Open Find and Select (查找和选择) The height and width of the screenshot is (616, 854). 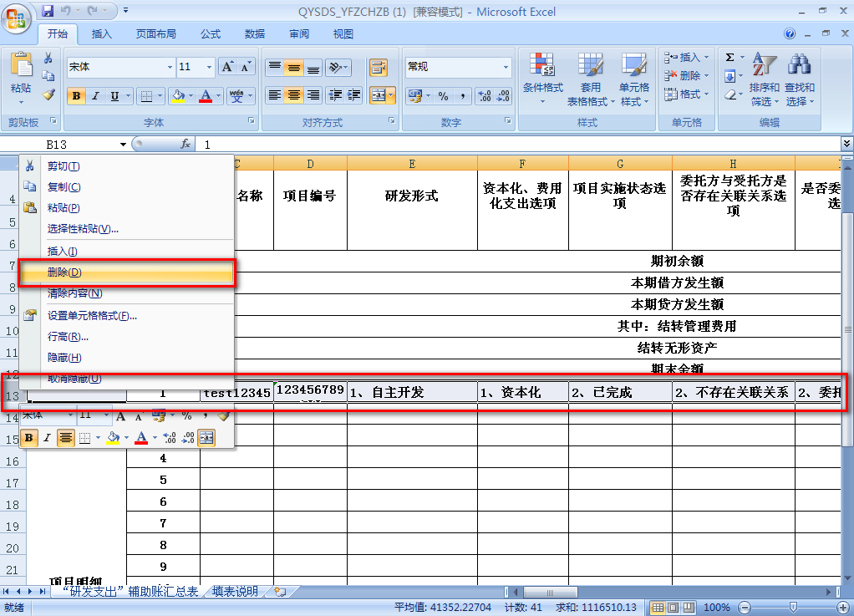[799, 79]
